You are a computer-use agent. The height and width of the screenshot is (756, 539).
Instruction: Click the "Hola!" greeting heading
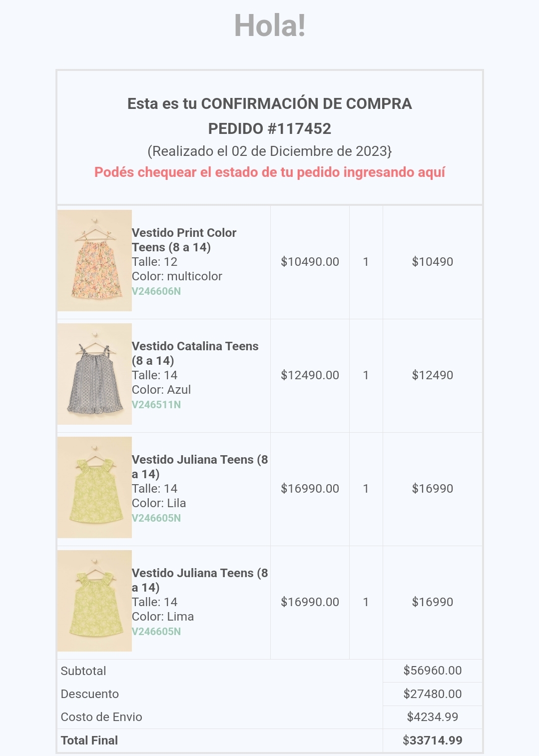click(x=270, y=25)
